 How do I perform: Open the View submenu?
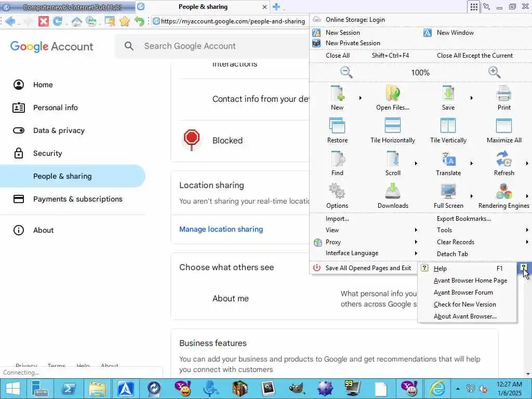click(365, 230)
